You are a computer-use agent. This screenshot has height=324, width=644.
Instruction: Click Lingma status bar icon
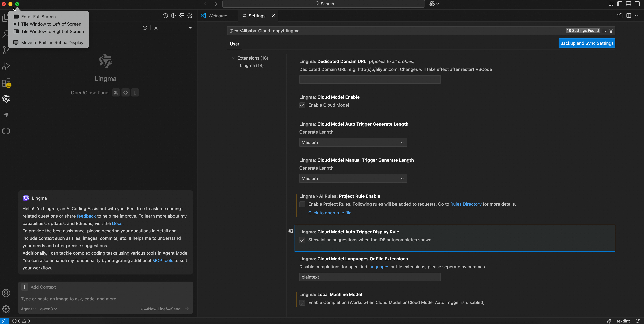click(609, 321)
